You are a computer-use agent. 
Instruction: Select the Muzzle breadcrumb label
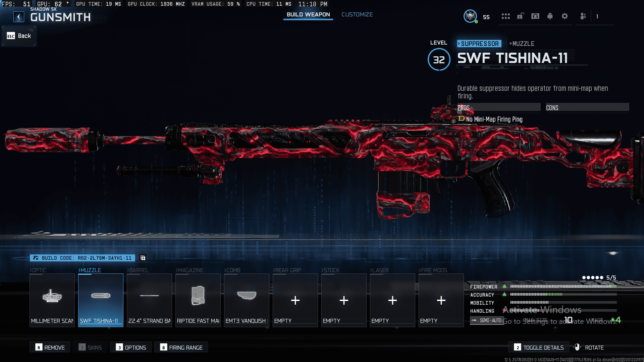point(522,44)
